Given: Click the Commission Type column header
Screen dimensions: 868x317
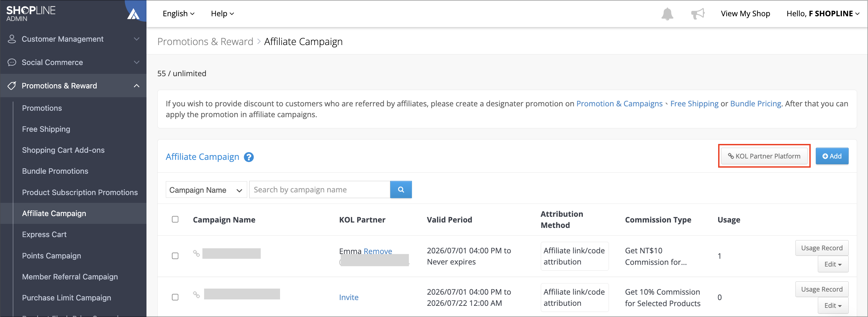Looking at the screenshot, I should pyautogui.click(x=658, y=220).
